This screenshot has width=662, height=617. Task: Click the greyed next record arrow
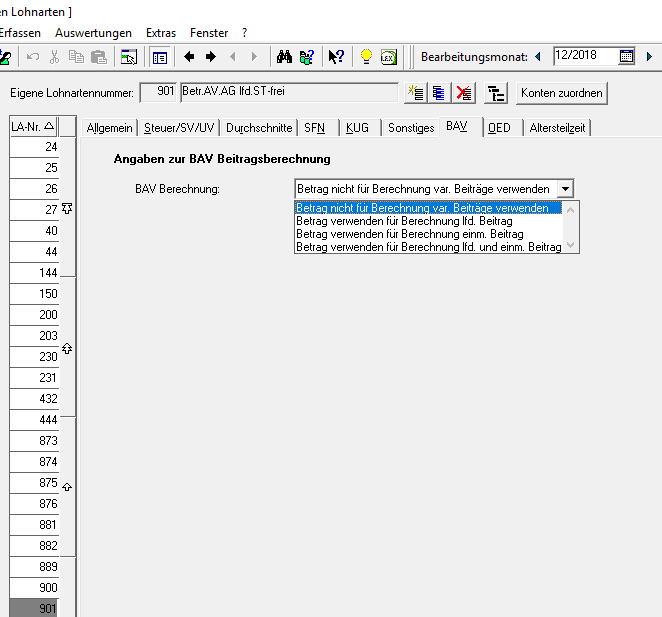pyautogui.click(x=254, y=56)
